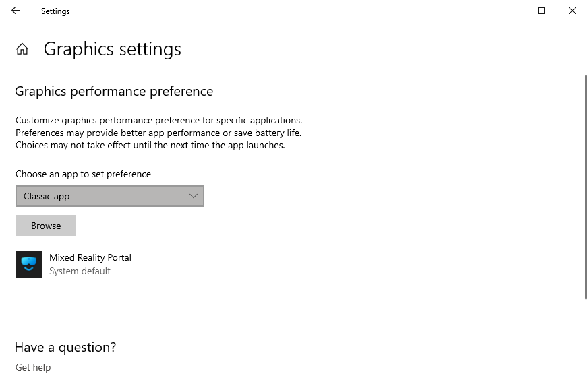Open the Classic app dropdown
This screenshot has height=384, width=588.
tap(109, 196)
